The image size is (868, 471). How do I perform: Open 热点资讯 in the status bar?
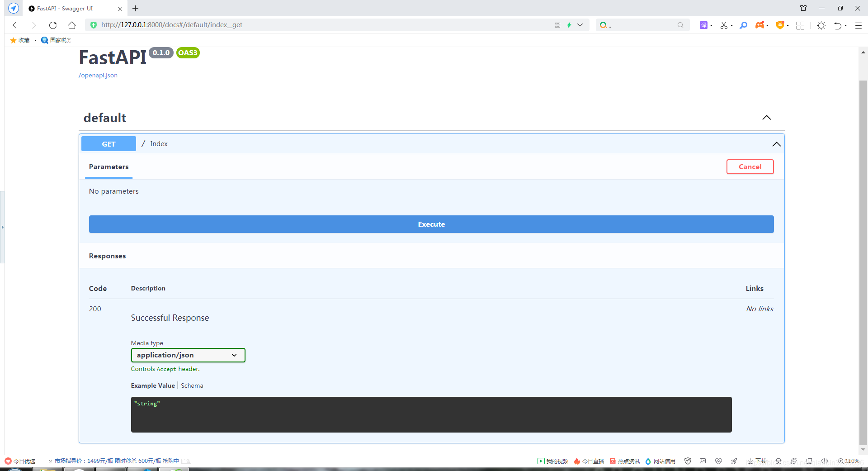[625, 461]
